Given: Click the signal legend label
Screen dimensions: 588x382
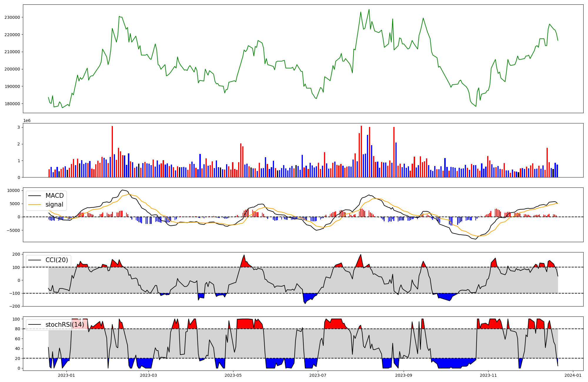Looking at the screenshot, I should 54,205.
